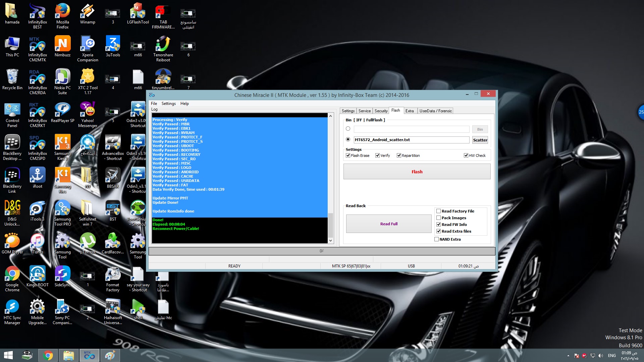Switch to the Service tab
The height and width of the screenshot is (362, 644).
pos(364,111)
